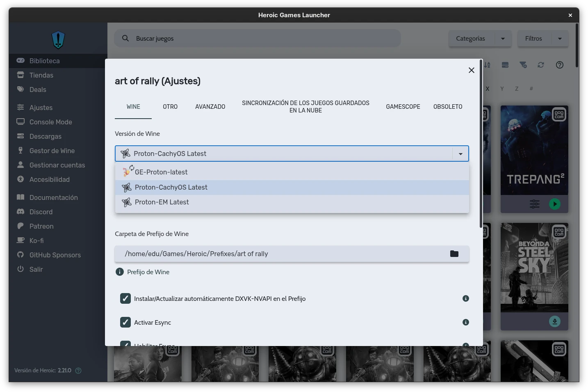The width and height of the screenshot is (588, 392).
Task: Open the help question mark icon in library toolbar
Action: pos(560,65)
